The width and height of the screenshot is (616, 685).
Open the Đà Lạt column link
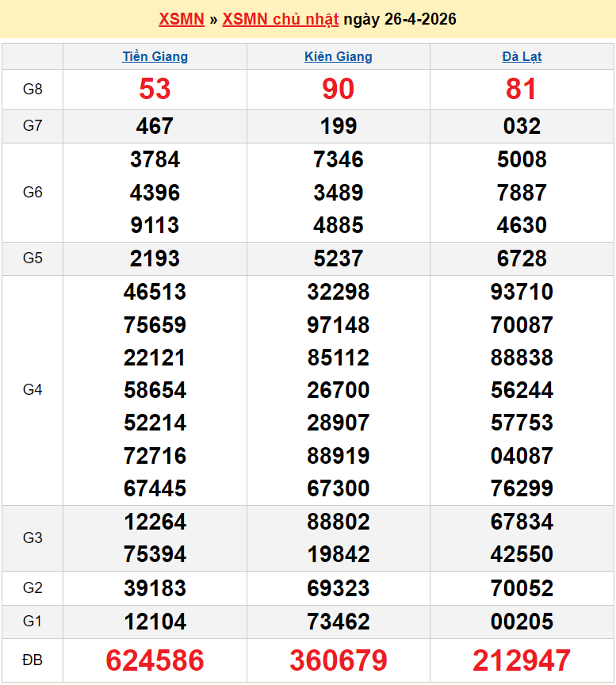(522, 57)
